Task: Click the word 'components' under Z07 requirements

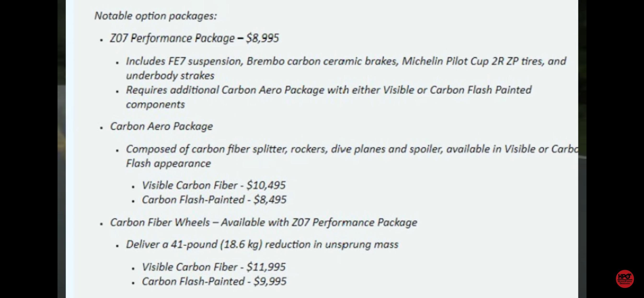Action: pos(155,105)
